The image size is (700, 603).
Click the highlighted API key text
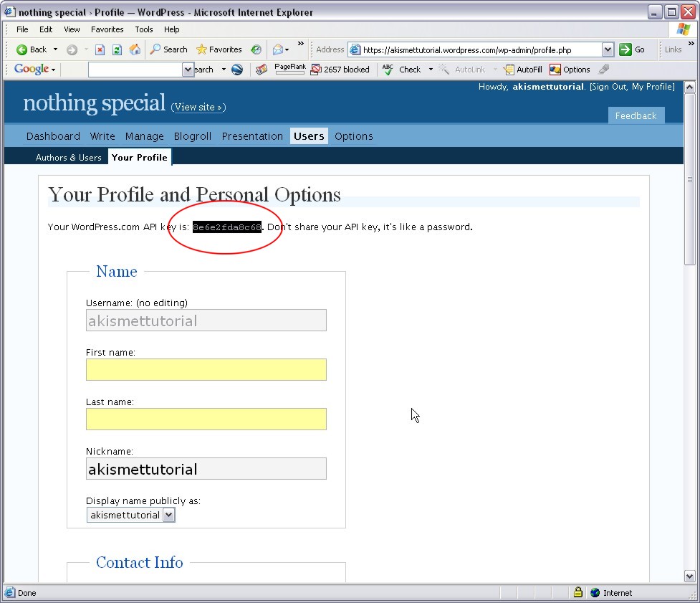tap(227, 227)
